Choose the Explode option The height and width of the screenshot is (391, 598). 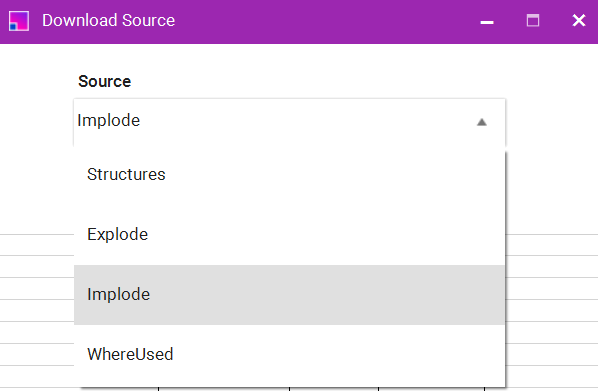289,235
